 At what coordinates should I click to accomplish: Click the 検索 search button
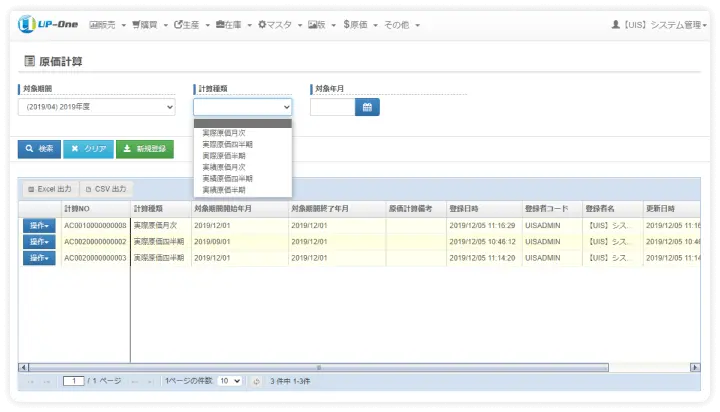tap(39, 148)
